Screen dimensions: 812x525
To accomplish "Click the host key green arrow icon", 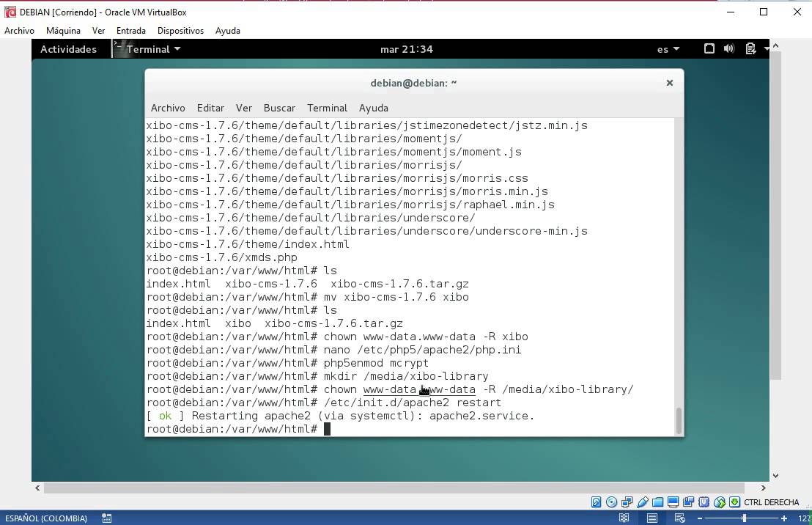I will coord(734,502).
